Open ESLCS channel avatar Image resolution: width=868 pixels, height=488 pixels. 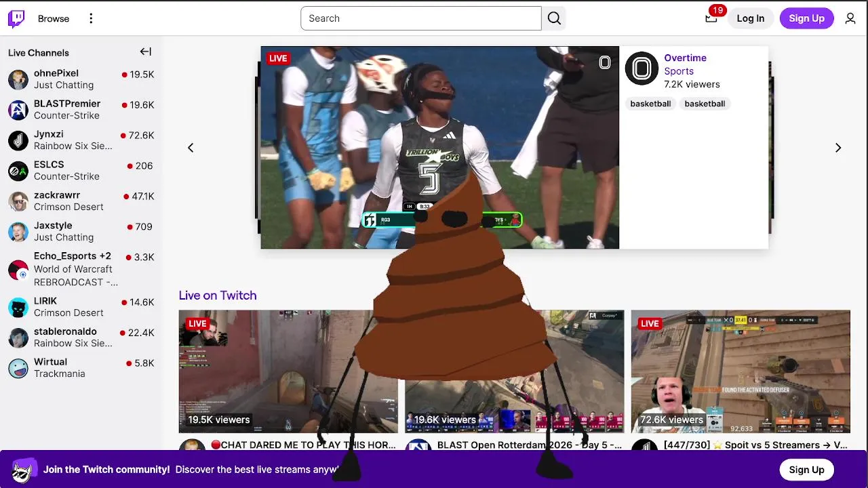(18, 171)
